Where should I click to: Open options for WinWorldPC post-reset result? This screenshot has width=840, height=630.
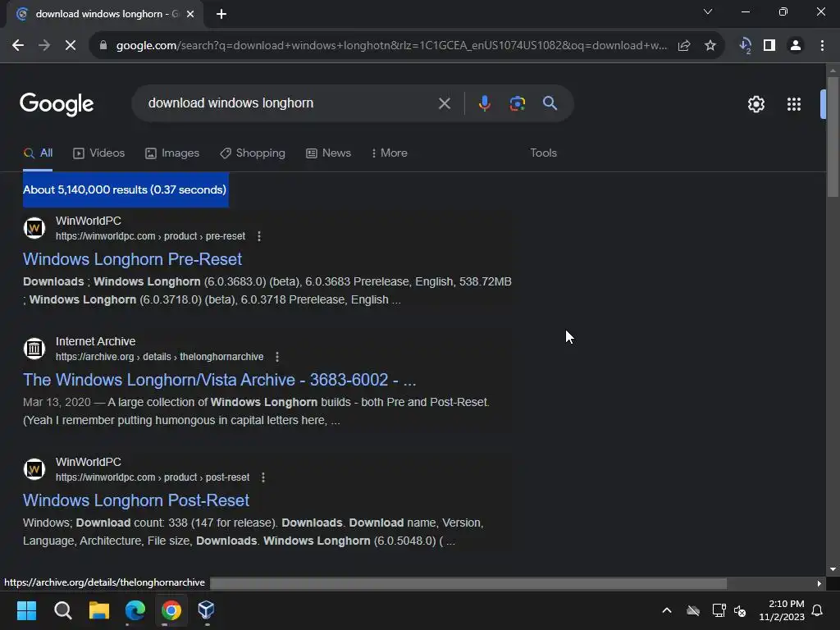tap(263, 477)
